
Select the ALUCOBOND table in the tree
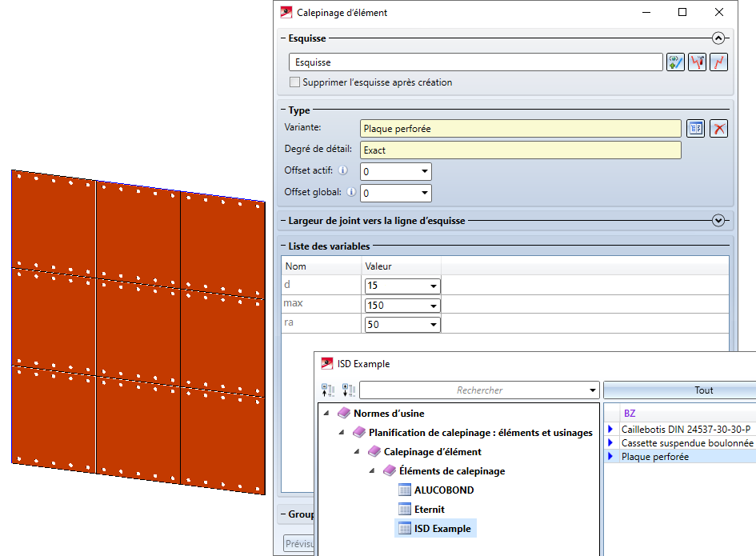[443, 490]
